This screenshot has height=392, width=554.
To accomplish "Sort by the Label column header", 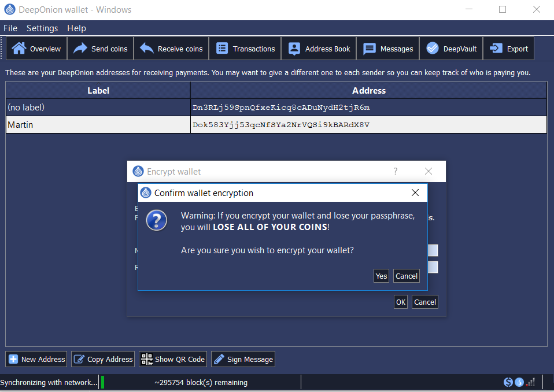I will click(98, 90).
